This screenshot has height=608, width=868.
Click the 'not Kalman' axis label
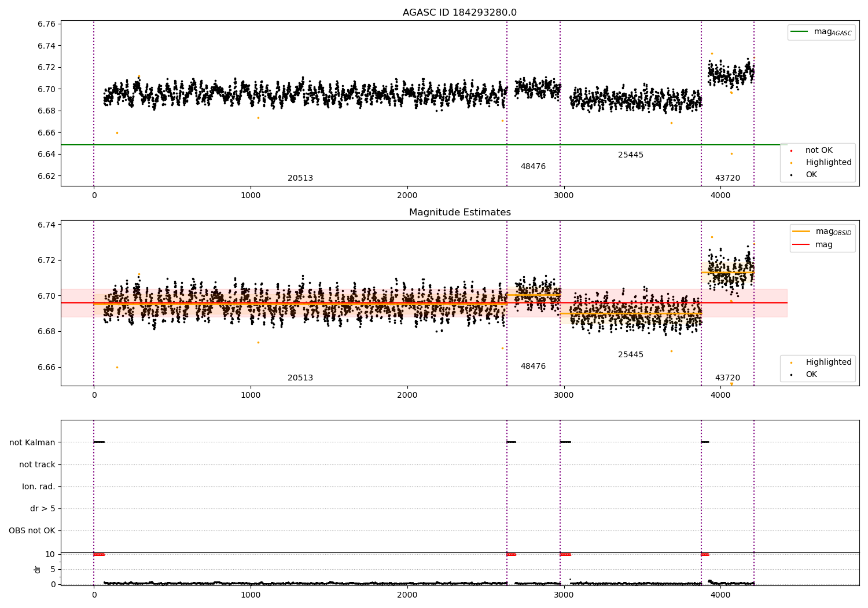32,443
